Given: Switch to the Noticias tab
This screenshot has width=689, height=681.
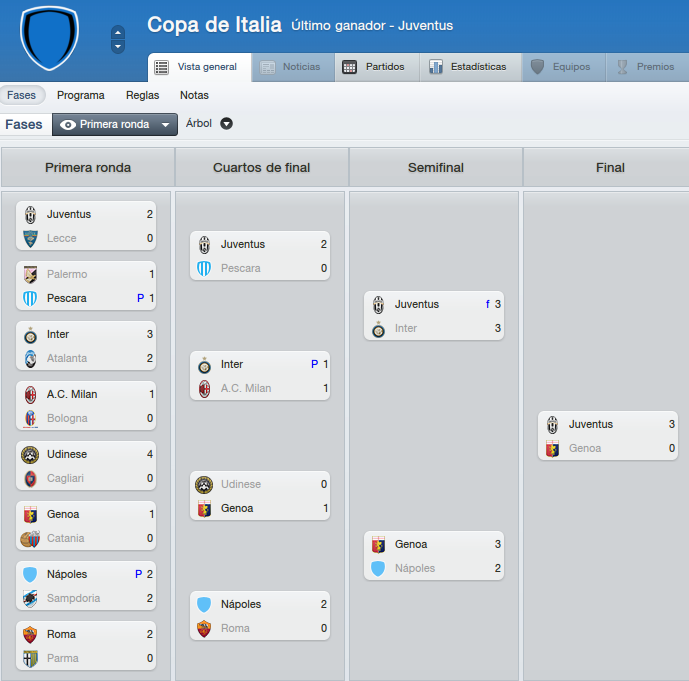Looking at the screenshot, I should point(293,67).
